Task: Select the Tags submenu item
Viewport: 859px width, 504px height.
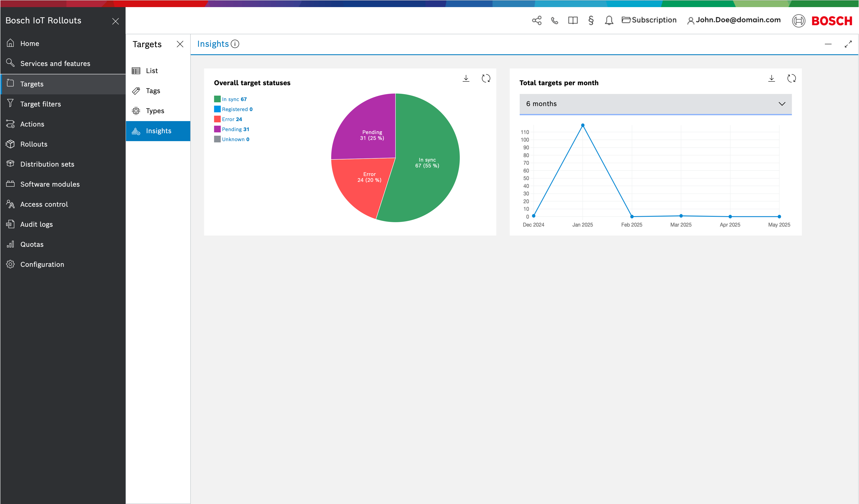Action: [x=153, y=91]
